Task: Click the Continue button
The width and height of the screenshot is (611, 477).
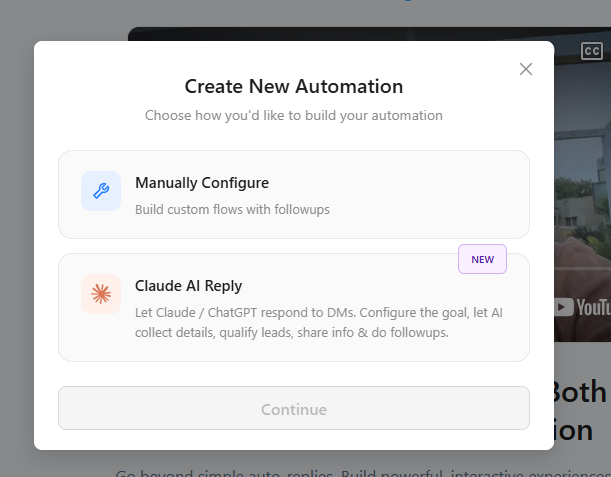Action: (x=294, y=408)
